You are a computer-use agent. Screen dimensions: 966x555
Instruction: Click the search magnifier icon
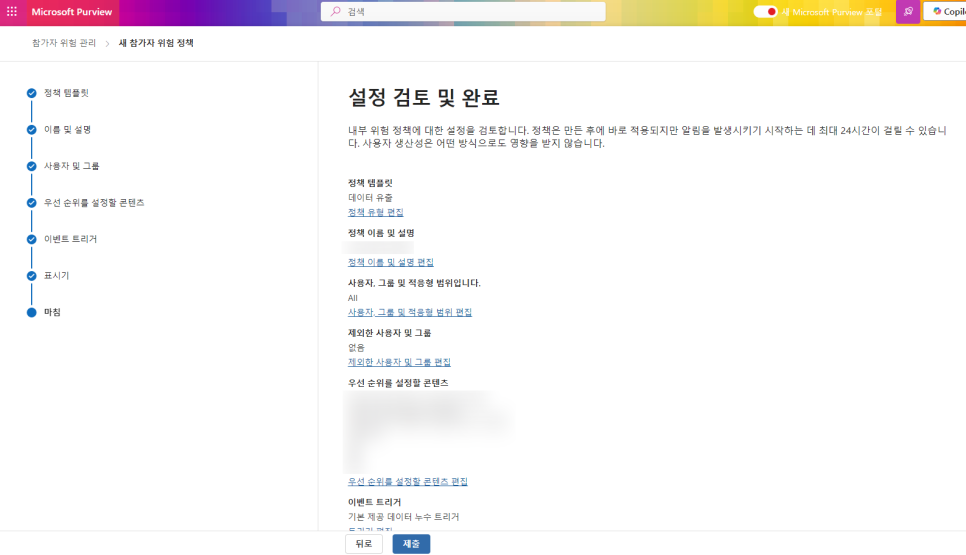point(335,11)
